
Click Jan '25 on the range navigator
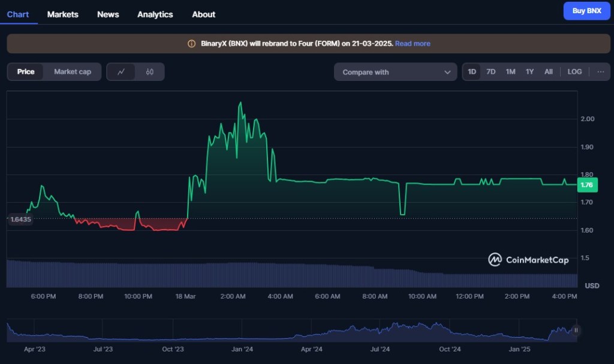[519, 349]
